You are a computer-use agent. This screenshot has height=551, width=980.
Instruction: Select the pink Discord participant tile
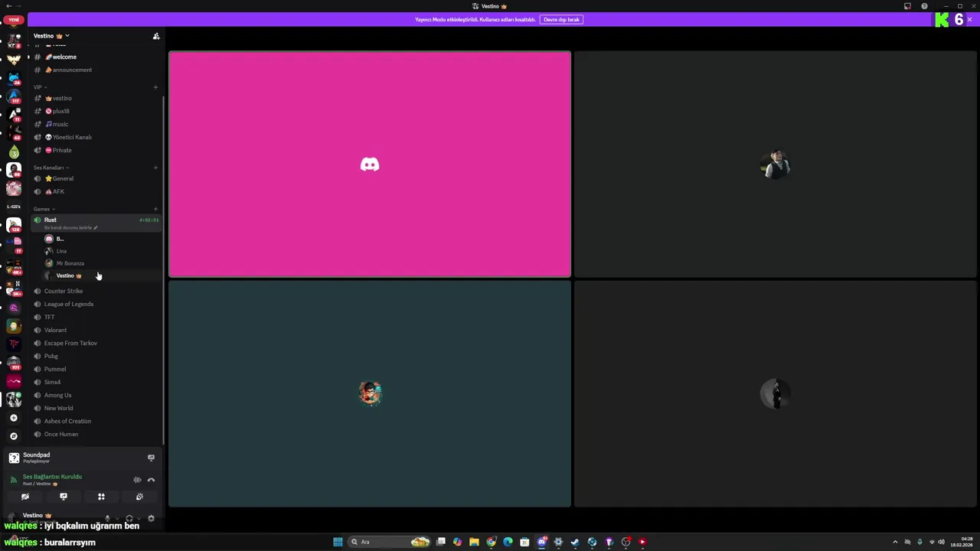pos(370,164)
